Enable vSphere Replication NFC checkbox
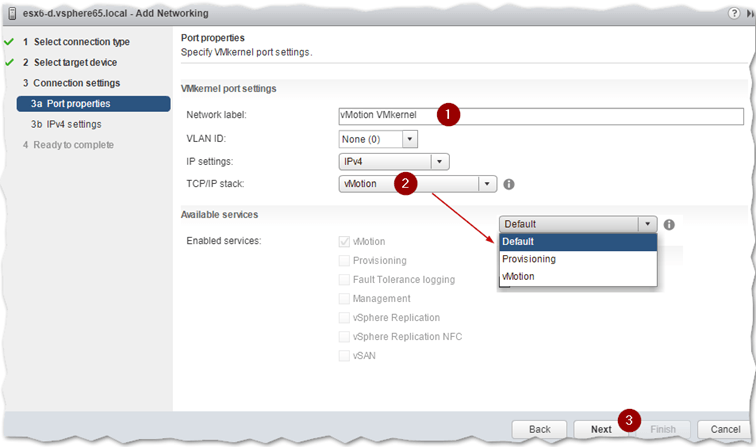The height and width of the screenshot is (447, 756). (x=344, y=337)
